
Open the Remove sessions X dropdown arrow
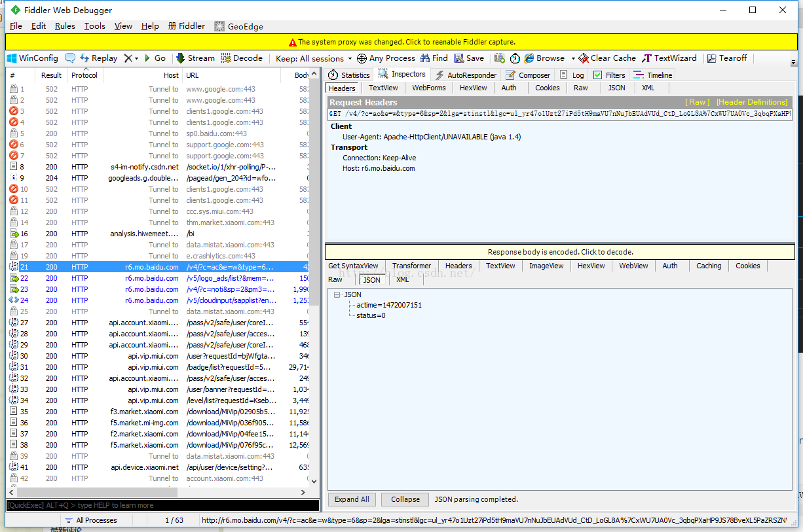point(136,58)
